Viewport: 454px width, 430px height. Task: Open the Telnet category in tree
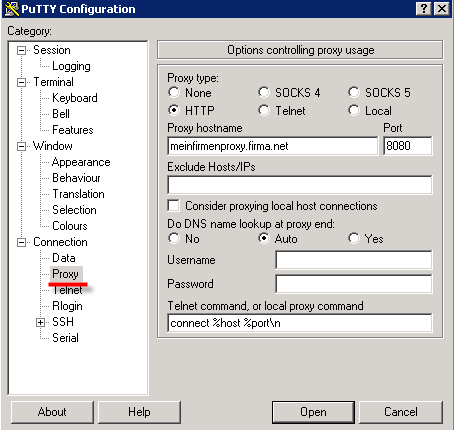point(68,290)
